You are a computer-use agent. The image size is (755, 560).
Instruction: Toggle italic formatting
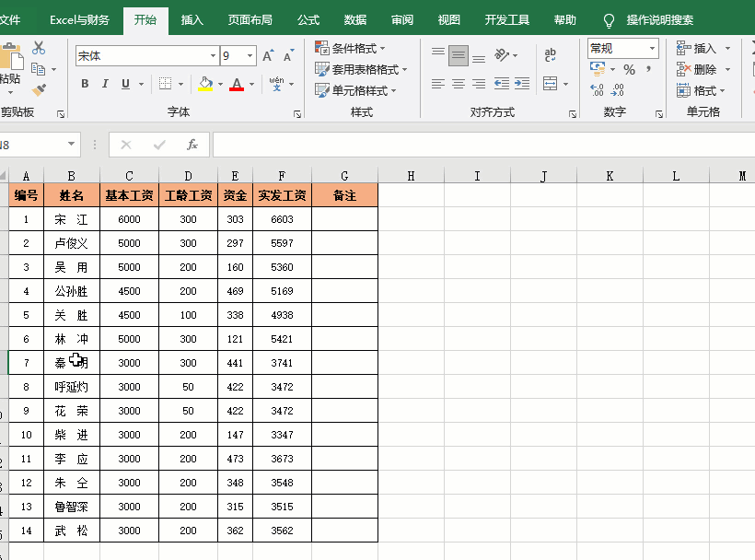(x=106, y=84)
